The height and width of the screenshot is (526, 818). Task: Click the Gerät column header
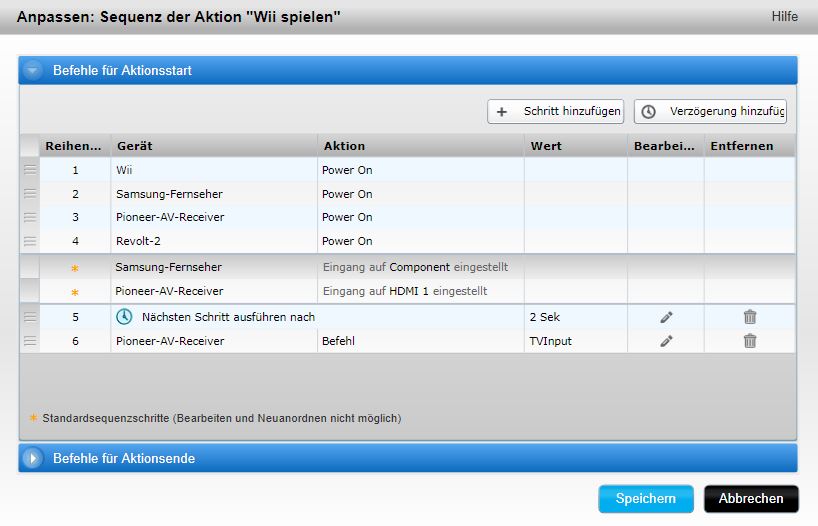click(x=214, y=146)
